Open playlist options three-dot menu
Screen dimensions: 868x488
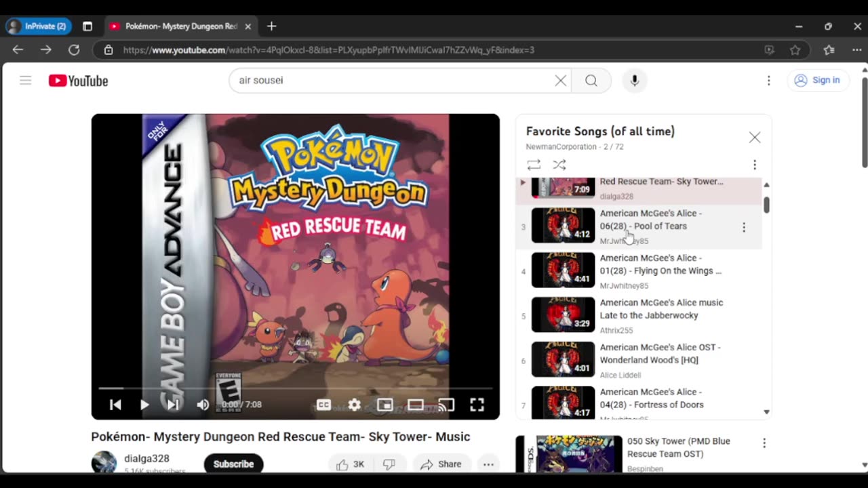[754, 165]
